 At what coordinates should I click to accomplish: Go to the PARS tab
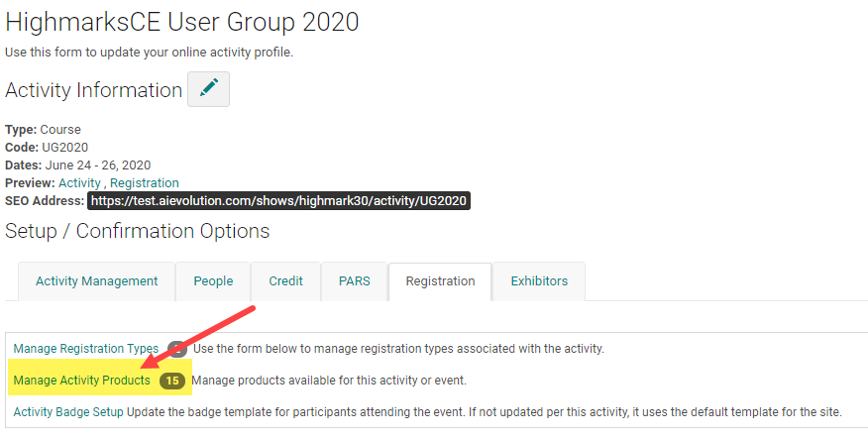[x=354, y=281]
